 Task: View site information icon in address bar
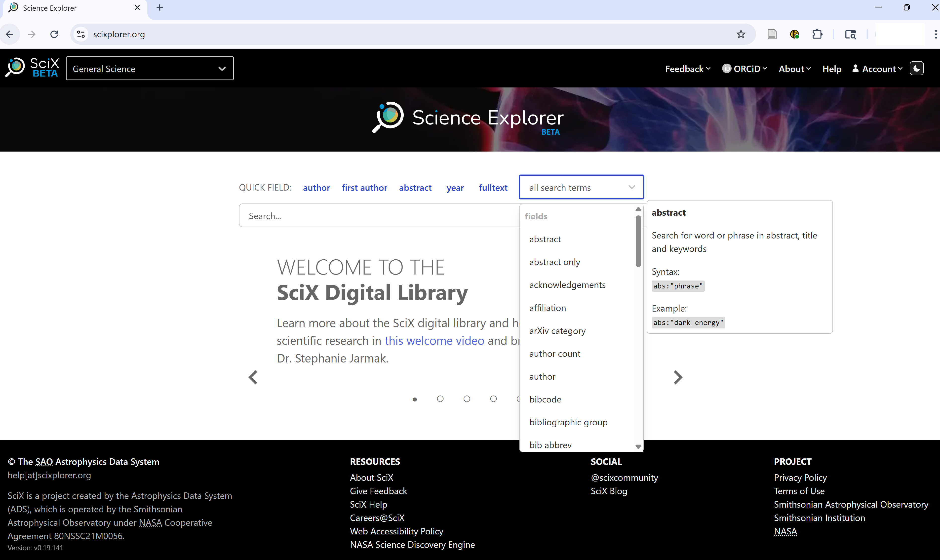tap(81, 34)
